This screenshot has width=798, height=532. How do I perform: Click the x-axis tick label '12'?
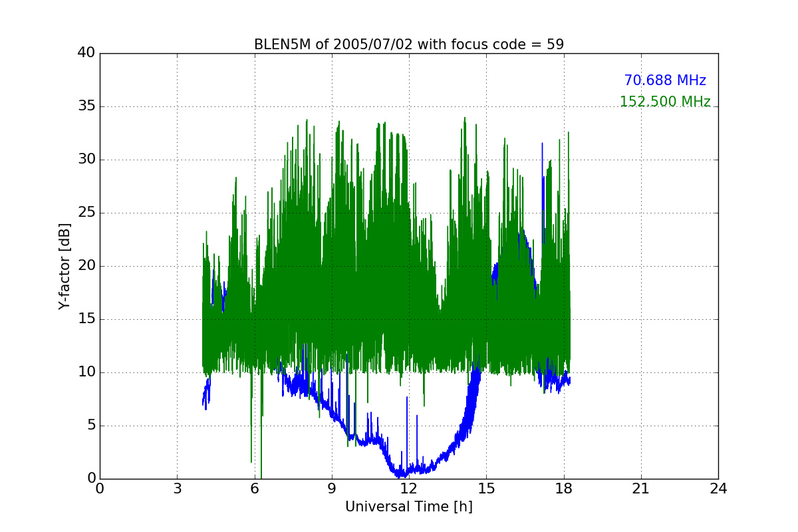[409, 488]
